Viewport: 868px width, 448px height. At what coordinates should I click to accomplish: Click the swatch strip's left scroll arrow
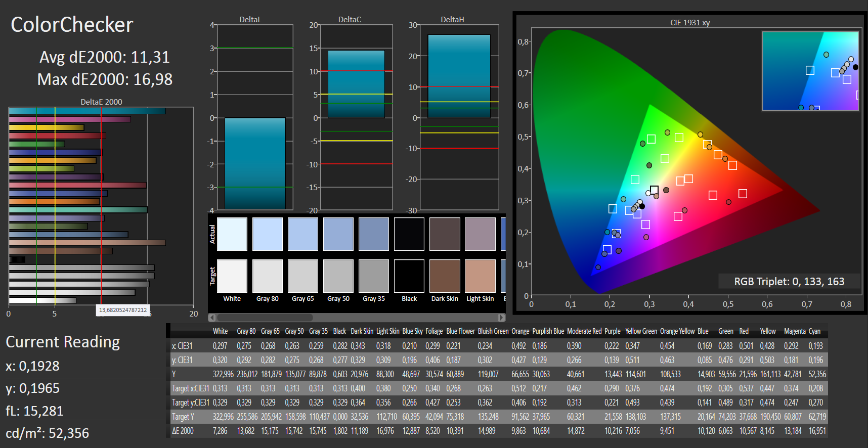coord(212,318)
